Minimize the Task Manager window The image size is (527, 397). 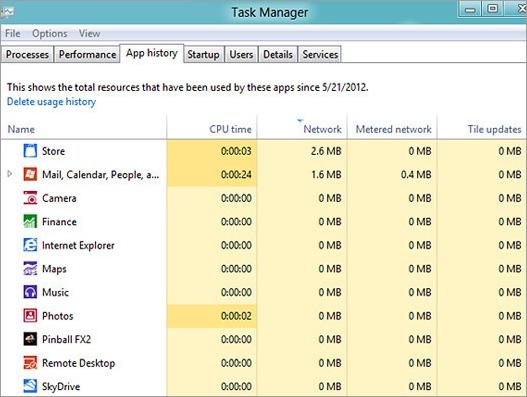pyautogui.click(x=470, y=9)
